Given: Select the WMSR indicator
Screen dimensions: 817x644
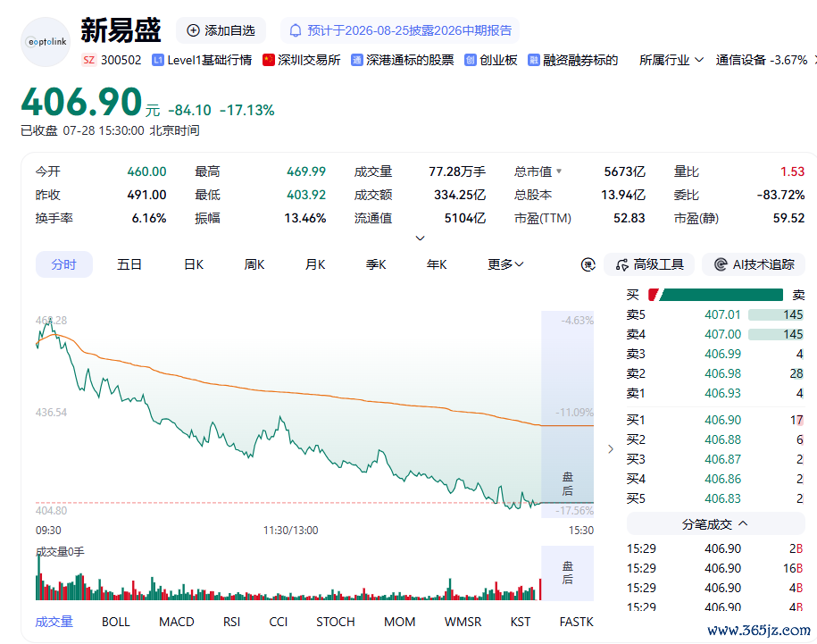Looking at the screenshot, I should 463,622.
